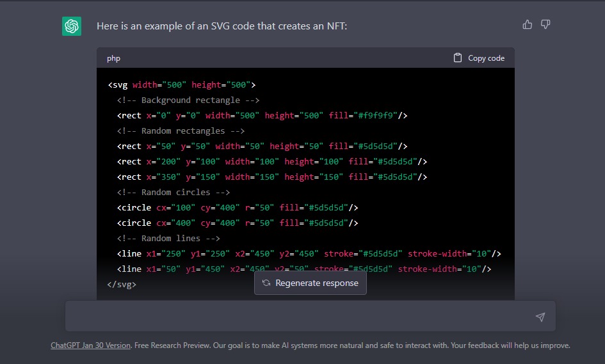Click the 'php' language label
The height and width of the screenshot is (364, 605).
(x=113, y=58)
